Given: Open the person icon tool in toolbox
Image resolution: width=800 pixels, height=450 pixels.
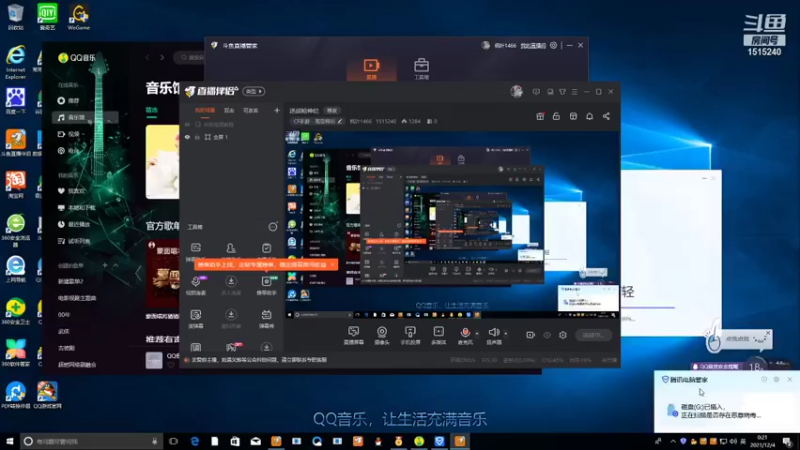Looking at the screenshot, I should 231,248.
